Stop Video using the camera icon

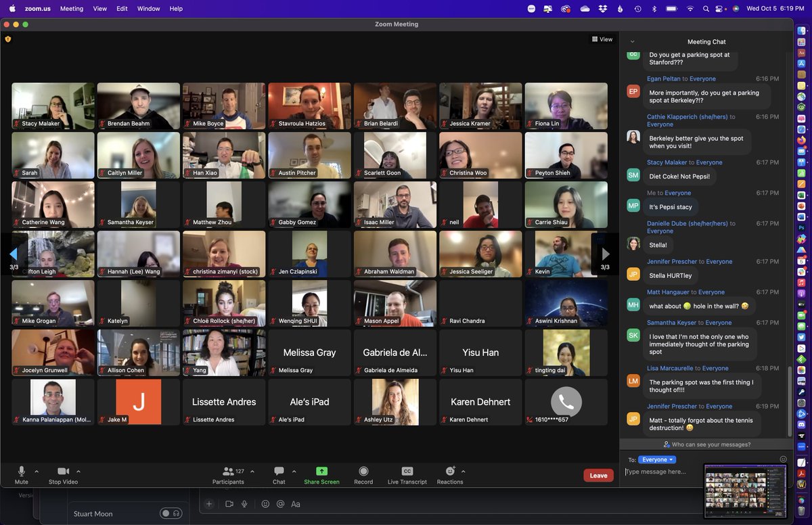64,475
